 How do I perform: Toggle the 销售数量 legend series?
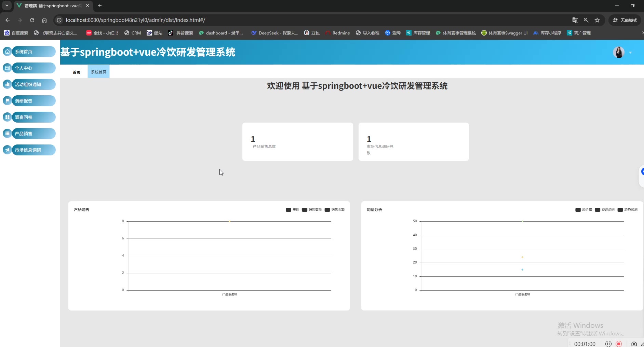coord(312,210)
